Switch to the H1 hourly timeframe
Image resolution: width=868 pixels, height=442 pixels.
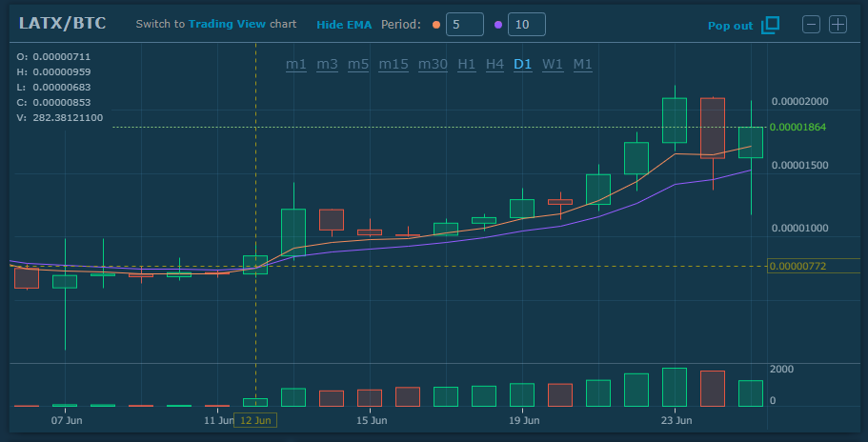[467, 64]
